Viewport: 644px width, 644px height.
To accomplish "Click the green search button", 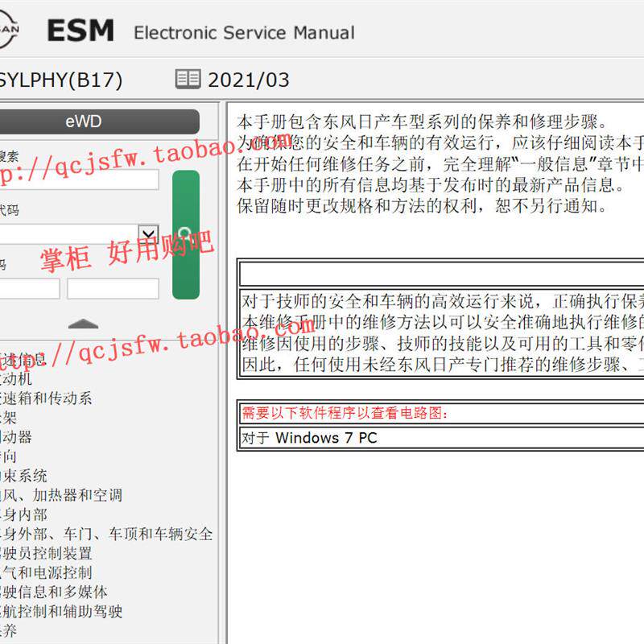I will tap(186, 234).
